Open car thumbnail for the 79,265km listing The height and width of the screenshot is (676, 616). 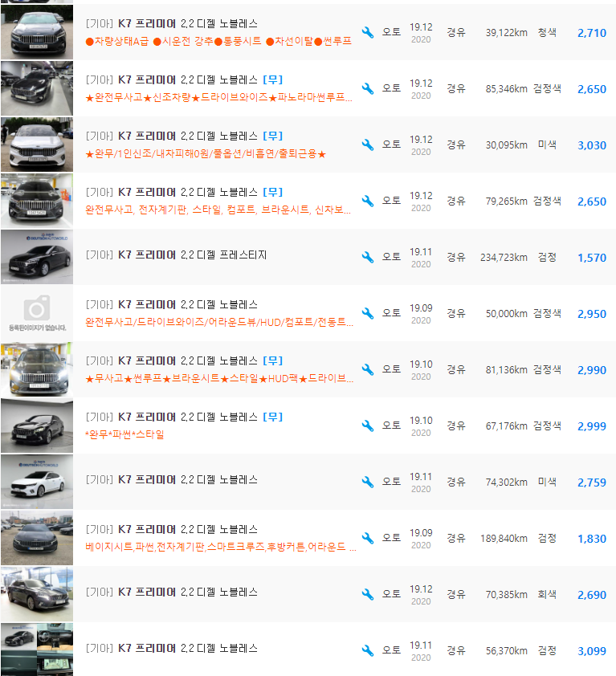[37, 201]
